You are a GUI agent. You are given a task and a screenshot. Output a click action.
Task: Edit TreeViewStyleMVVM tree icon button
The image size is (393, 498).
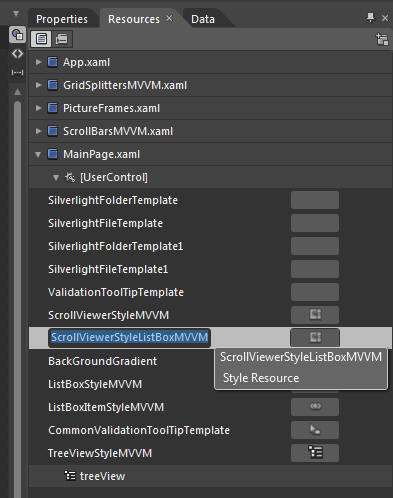pyautogui.click(x=315, y=452)
